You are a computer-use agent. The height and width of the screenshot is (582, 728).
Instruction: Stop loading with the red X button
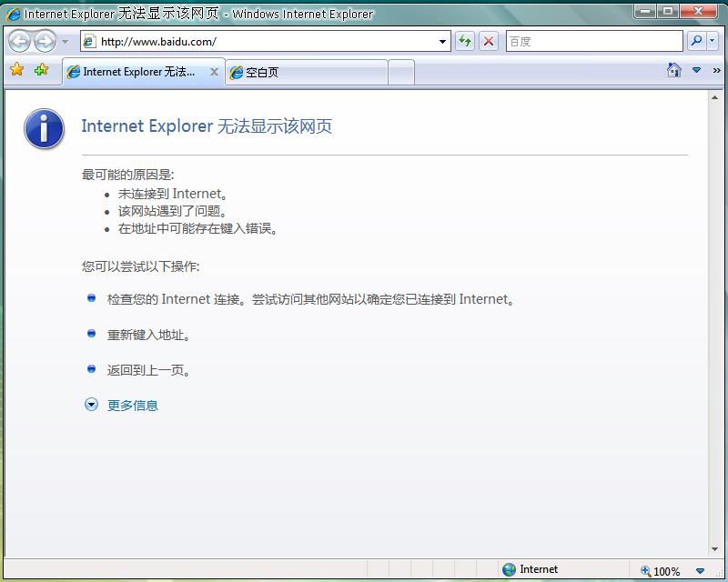489,41
